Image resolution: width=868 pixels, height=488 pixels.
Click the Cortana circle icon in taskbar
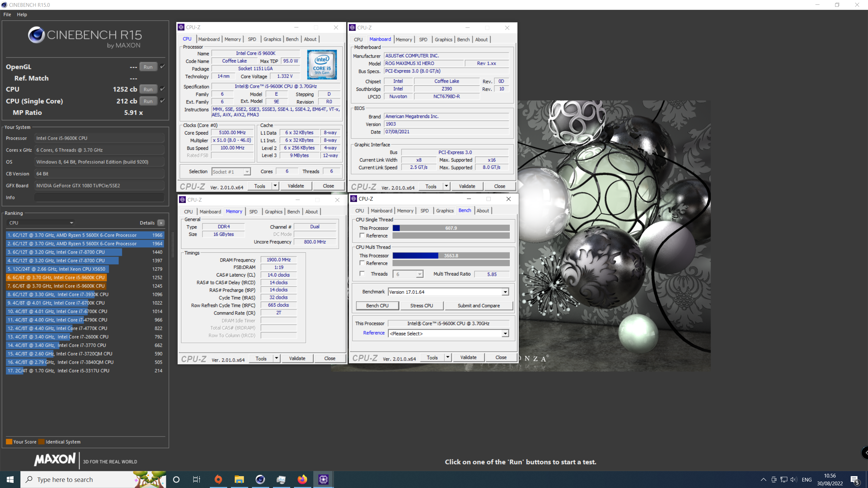pyautogui.click(x=176, y=480)
